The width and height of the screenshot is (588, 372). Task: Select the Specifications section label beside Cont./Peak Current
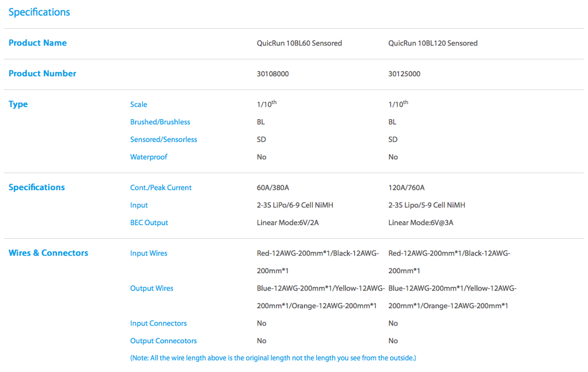coord(37,188)
